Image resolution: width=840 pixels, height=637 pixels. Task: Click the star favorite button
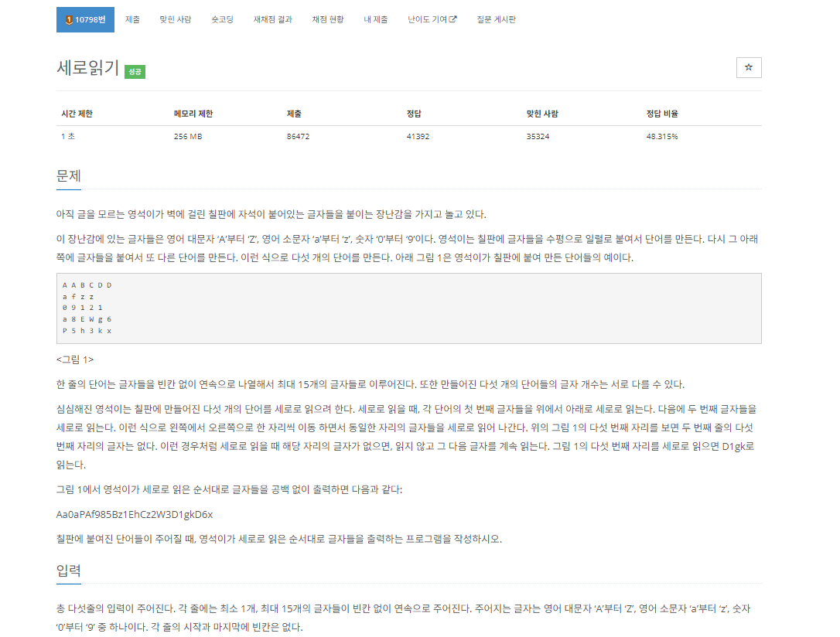point(749,67)
